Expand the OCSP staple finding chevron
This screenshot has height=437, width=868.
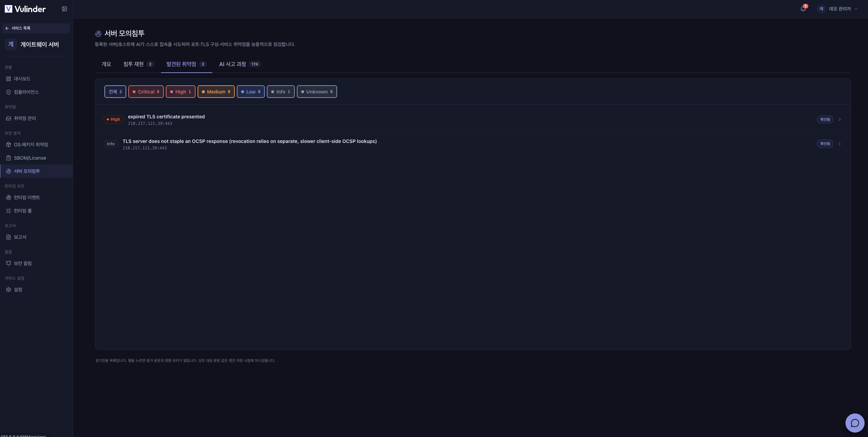[x=840, y=144]
